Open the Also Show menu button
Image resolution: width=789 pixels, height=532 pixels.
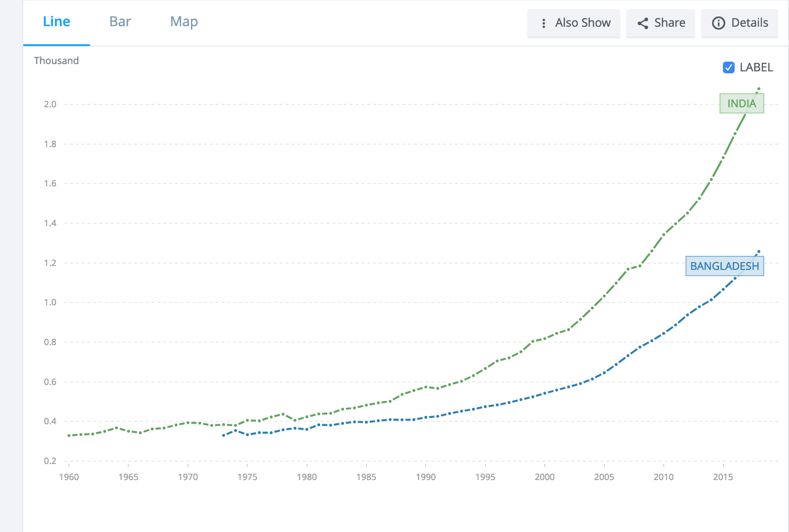tap(574, 23)
